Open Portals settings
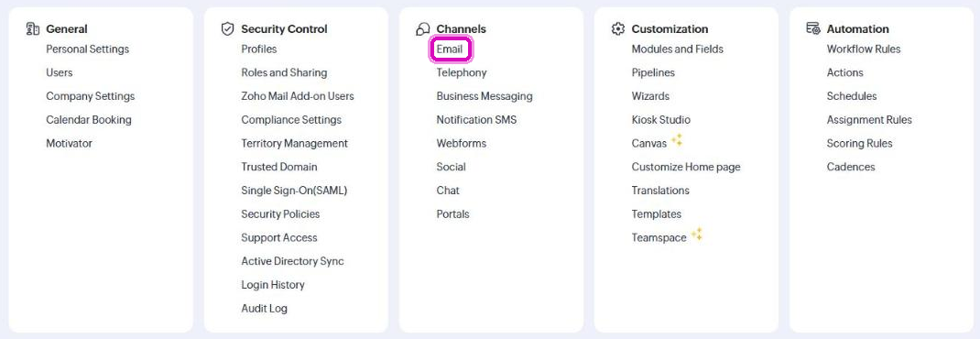This screenshot has height=339, width=980. [453, 213]
